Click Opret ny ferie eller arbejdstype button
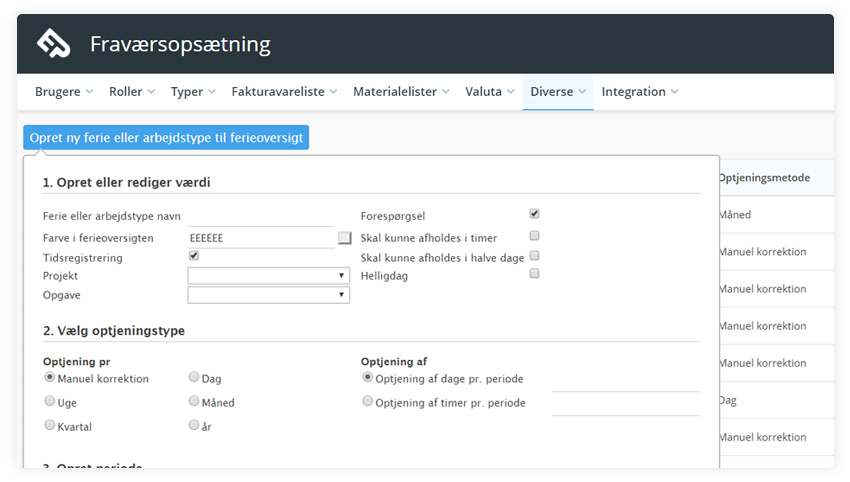This screenshot has height=482, width=850. tap(166, 138)
